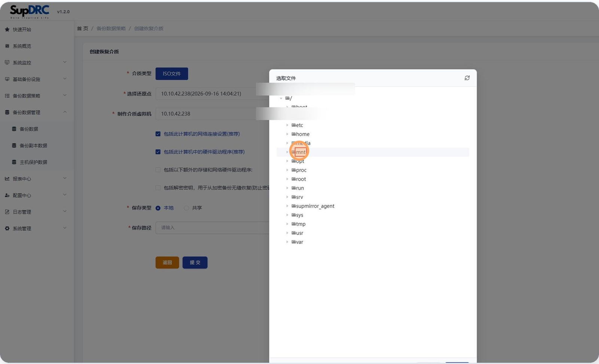Image resolution: width=599 pixels, height=364 pixels.
Task: Select 本地 save type radio
Action: [x=158, y=208]
